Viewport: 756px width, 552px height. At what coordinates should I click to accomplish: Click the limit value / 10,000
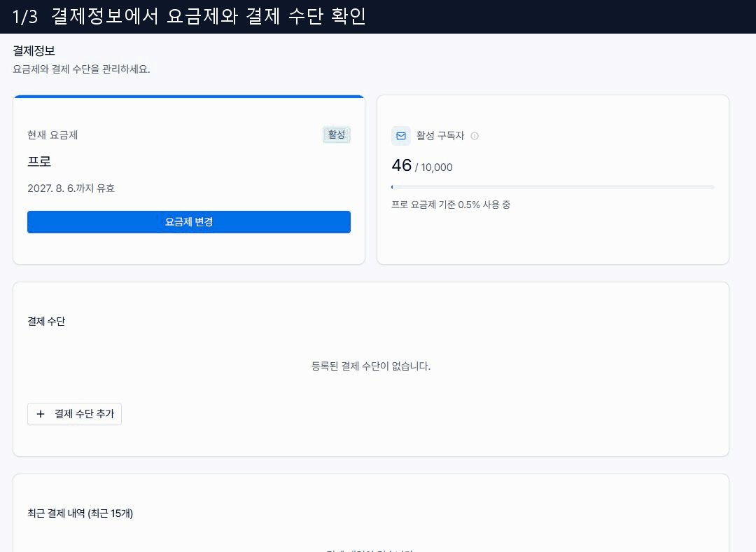coord(433,167)
